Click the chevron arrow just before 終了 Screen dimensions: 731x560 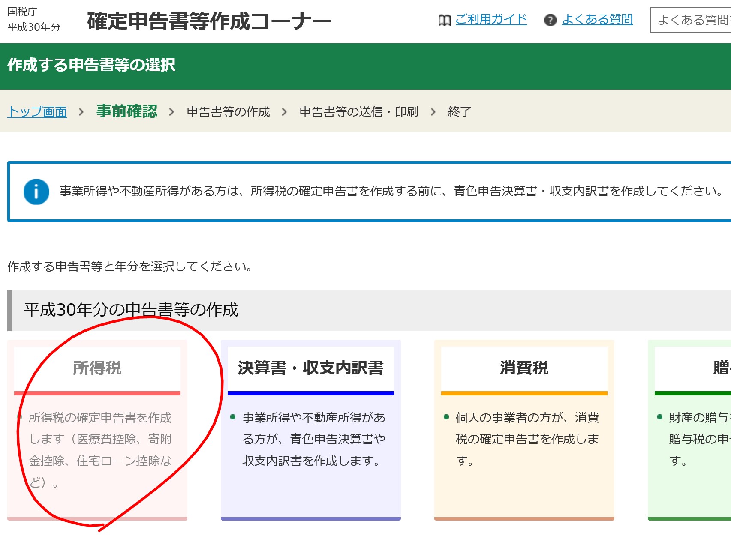click(433, 112)
